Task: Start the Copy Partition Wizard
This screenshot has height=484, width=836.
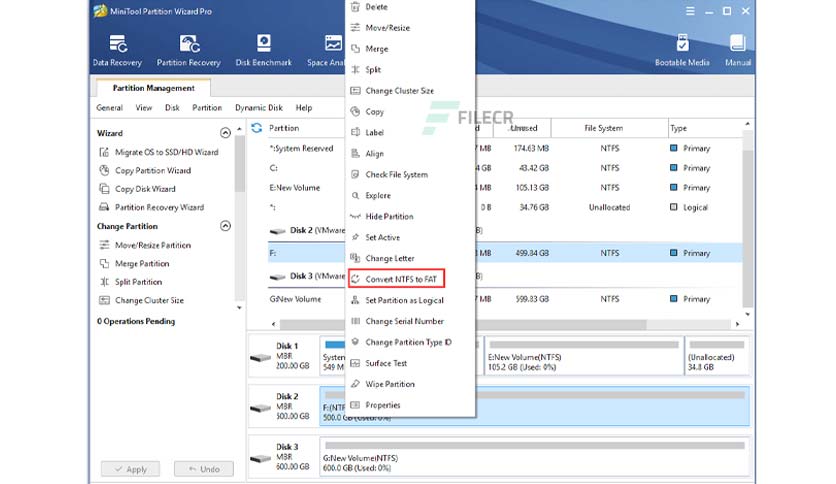Action: (145, 171)
